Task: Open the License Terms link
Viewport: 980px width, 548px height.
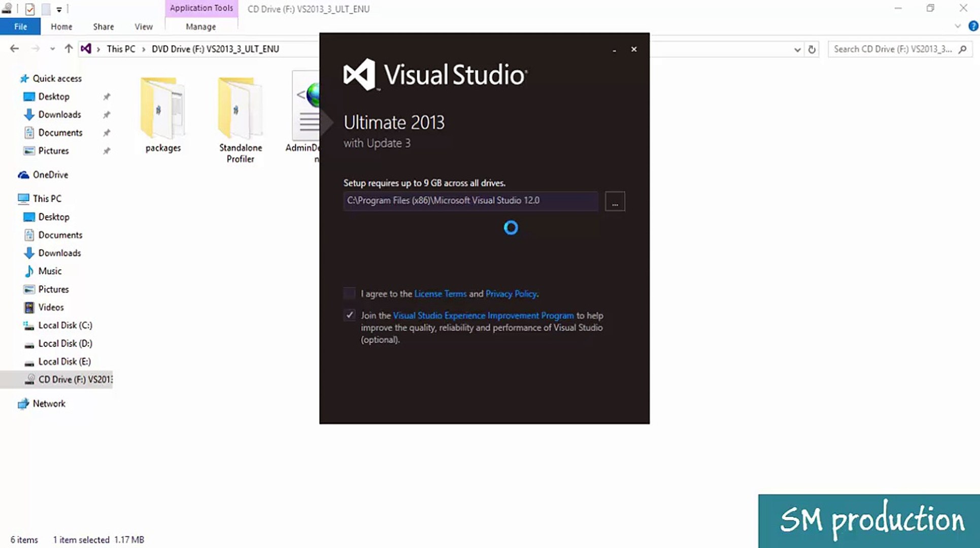Action: point(440,294)
